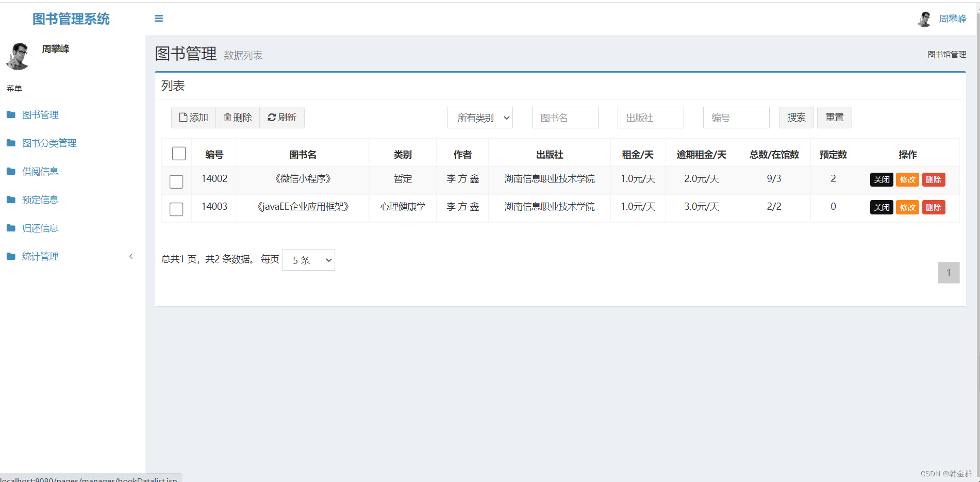Image resolution: width=980 pixels, height=482 pixels.
Task: Click the hamburger menu icon in top bar
Action: coord(158,18)
